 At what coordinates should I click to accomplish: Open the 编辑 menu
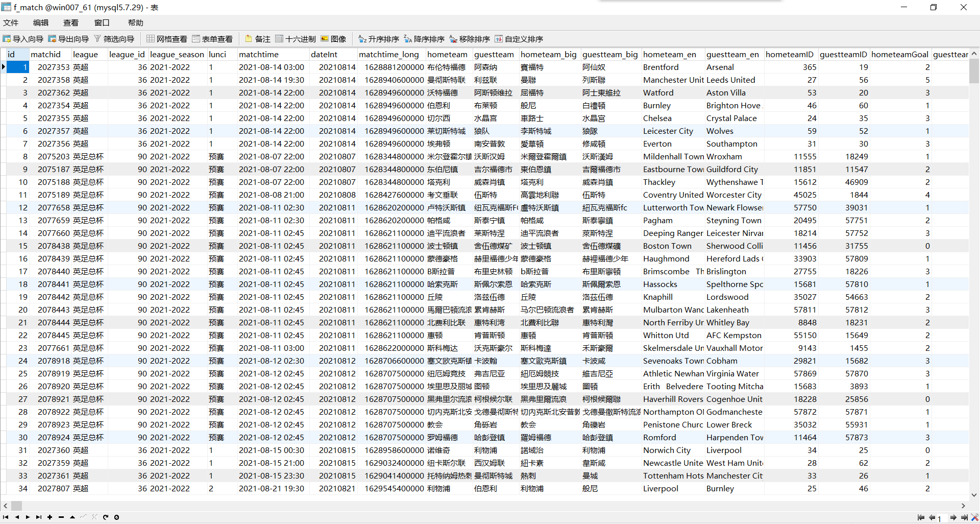point(41,22)
